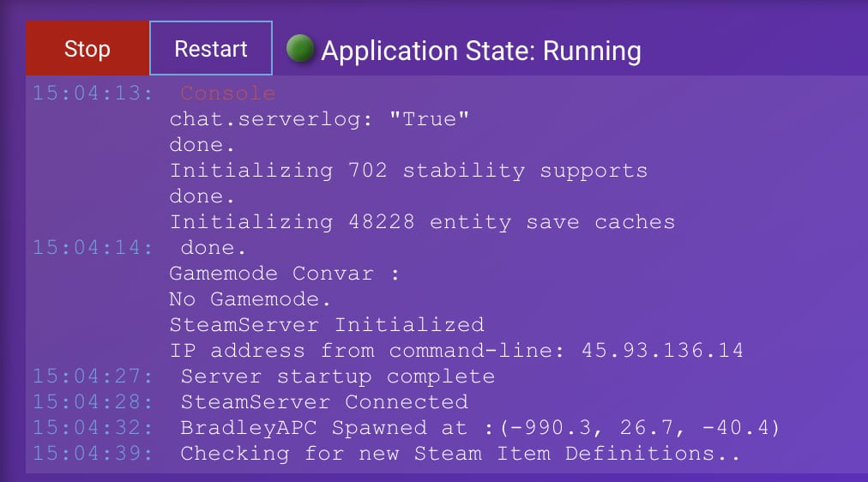Click the 702 stability supports log line

coord(408,171)
